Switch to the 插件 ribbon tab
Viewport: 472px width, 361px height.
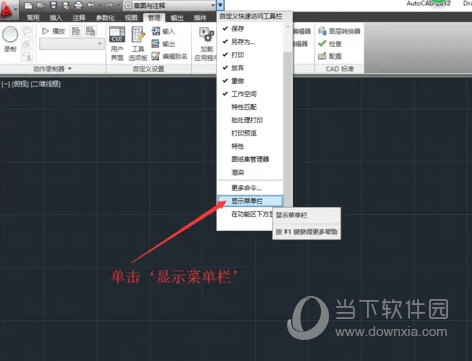[200, 18]
